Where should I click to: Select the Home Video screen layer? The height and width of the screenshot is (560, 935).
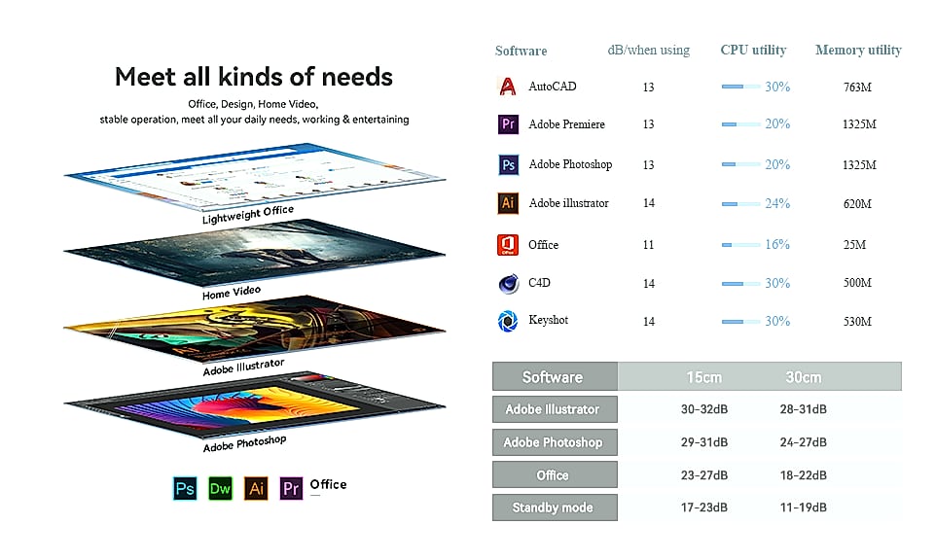click(255, 253)
